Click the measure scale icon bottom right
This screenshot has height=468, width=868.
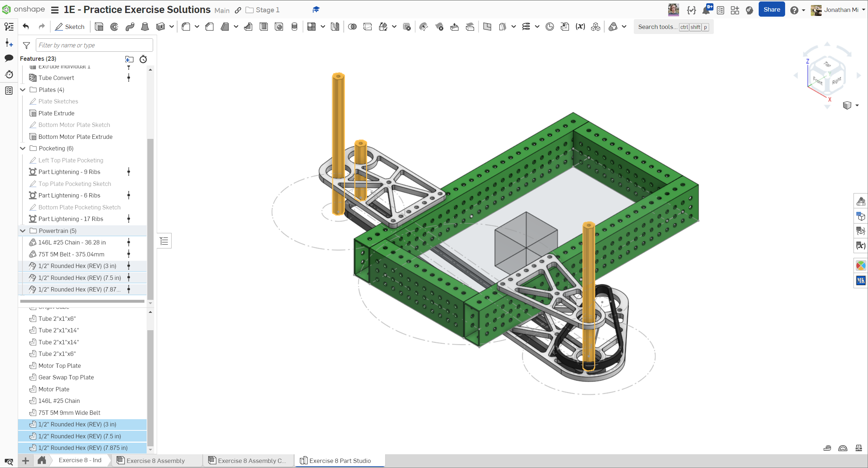[859, 448]
